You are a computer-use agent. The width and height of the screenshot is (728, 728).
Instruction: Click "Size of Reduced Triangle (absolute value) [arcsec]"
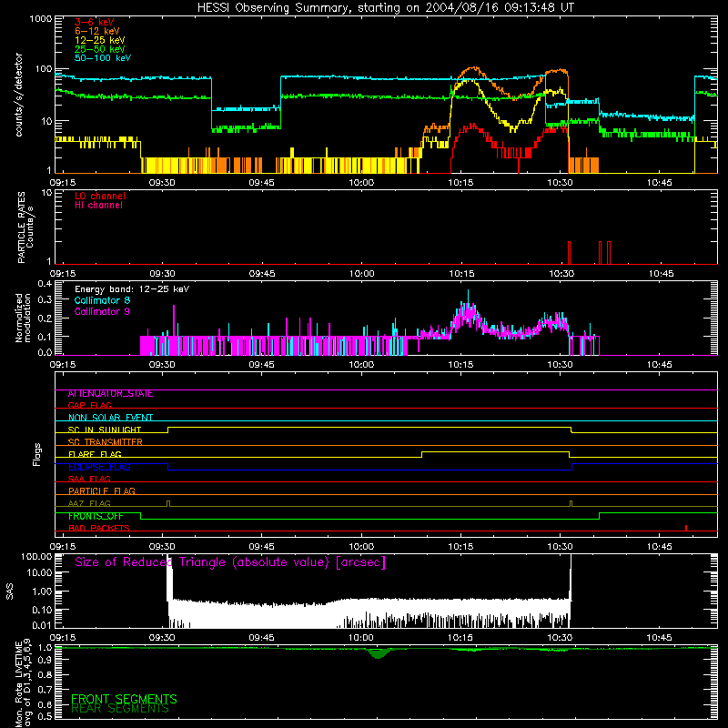coord(230,562)
